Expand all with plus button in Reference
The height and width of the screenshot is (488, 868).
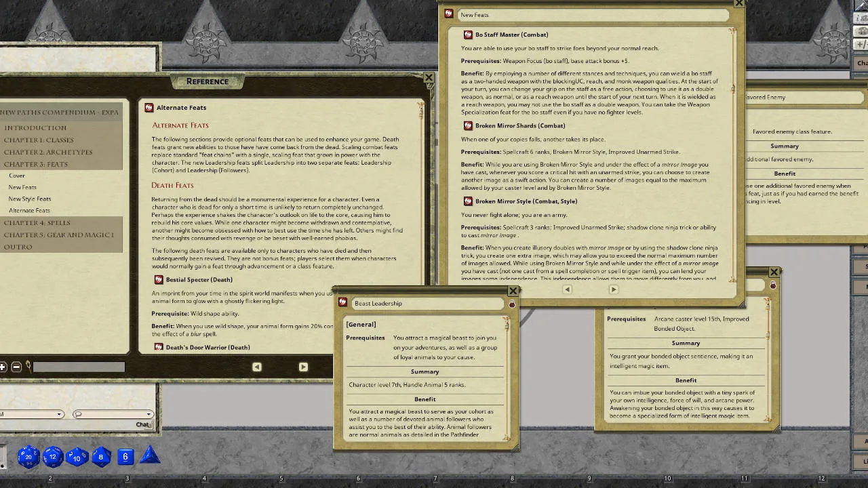(3, 367)
